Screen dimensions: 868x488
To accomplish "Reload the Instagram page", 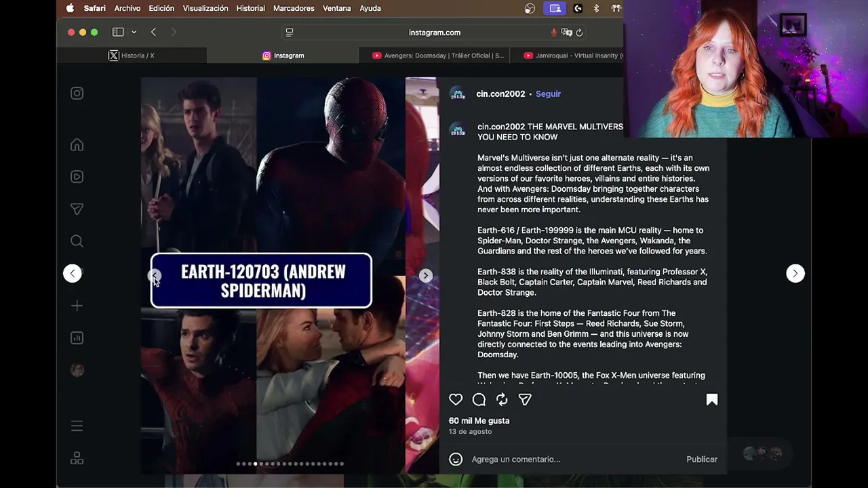I will pos(579,33).
